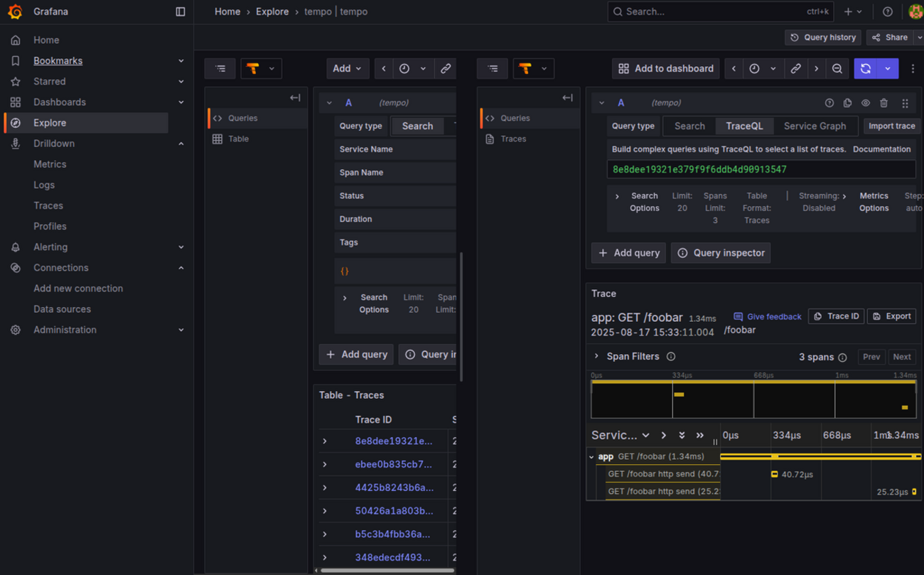Collapse the Drilldown menu section
This screenshot has width=924, height=575.
(x=181, y=144)
